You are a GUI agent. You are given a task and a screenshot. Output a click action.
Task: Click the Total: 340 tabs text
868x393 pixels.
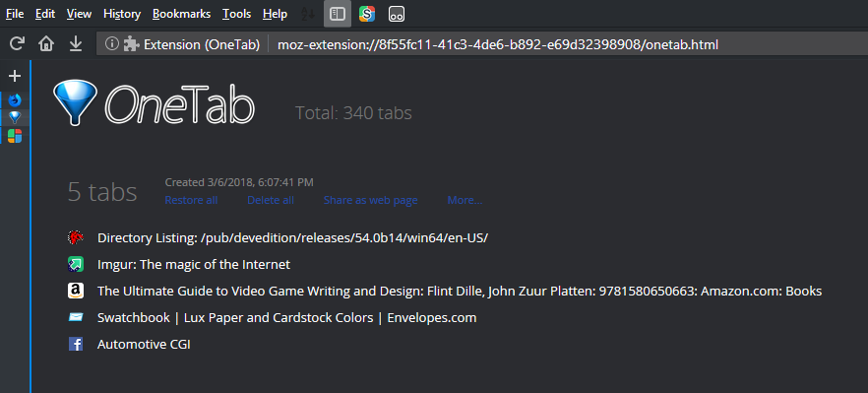(353, 113)
